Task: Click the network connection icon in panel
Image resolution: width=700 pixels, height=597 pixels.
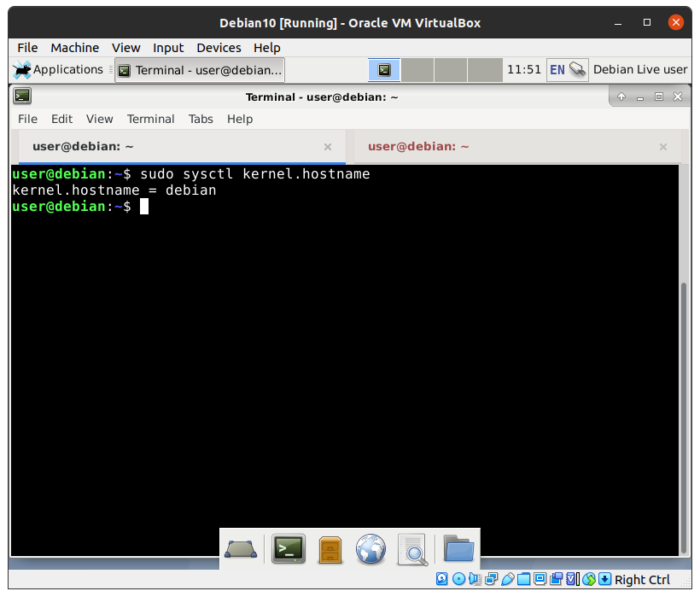Action: tap(578, 69)
